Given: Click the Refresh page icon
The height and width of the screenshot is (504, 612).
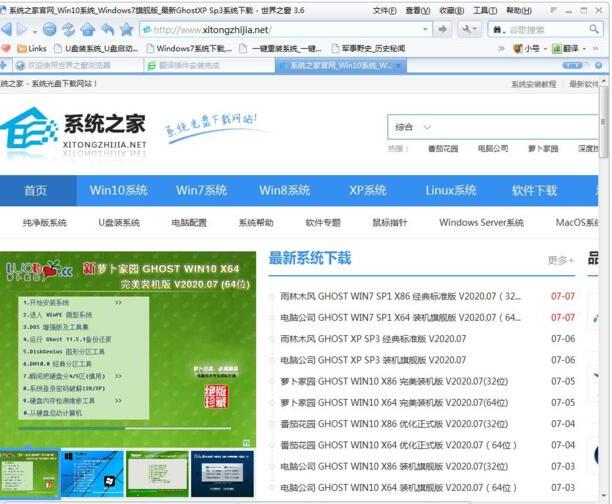Looking at the screenshot, I should (x=69, y=29).
